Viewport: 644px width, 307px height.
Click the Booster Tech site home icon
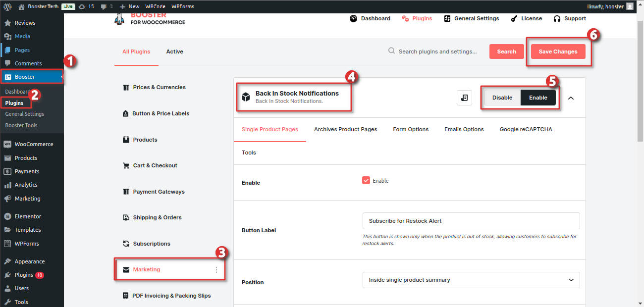21,6
